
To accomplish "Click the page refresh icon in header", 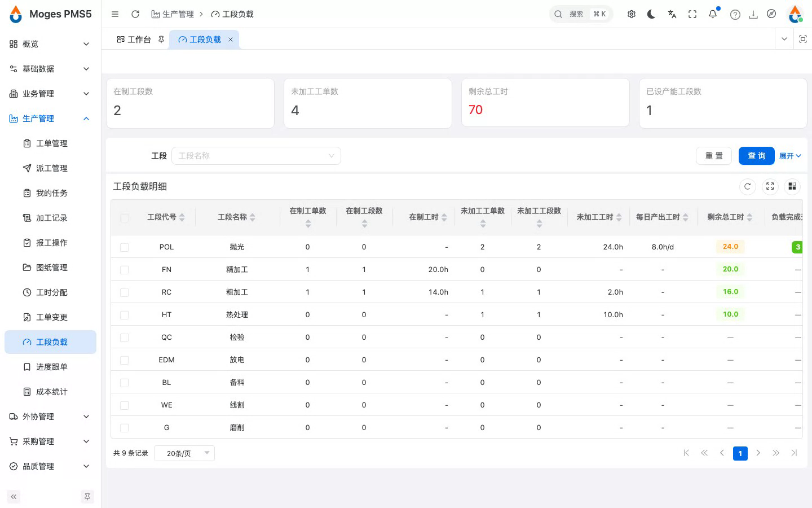I will [x=135, y=14].
